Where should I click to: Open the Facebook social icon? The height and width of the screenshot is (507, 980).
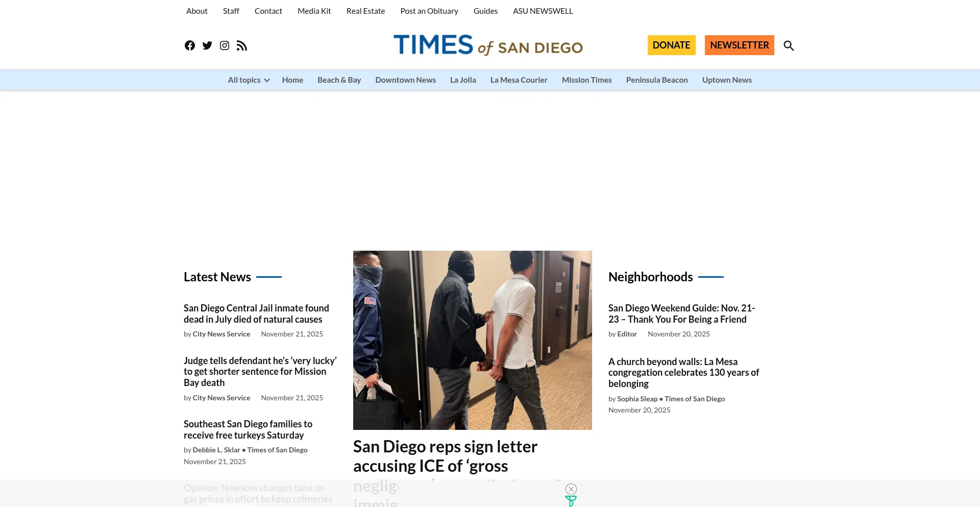click(190, 46)
